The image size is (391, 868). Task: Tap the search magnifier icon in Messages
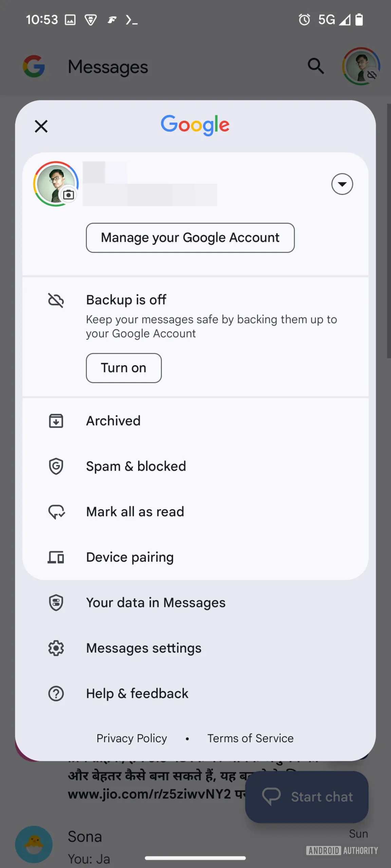[316, 66]
